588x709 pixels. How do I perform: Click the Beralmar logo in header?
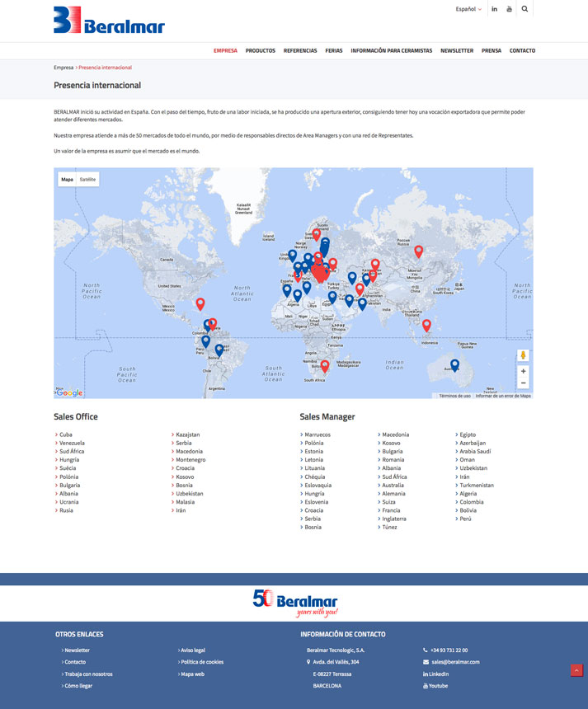click(x=109, y=21)
